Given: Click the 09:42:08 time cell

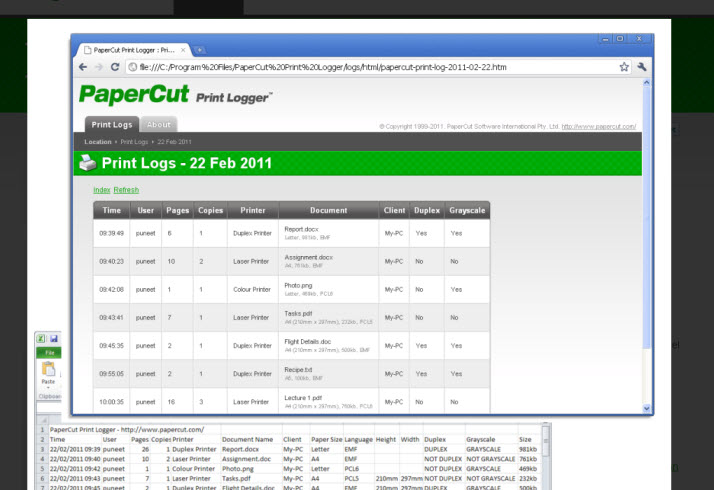Looking at the screenshot, I should point(112,290).
